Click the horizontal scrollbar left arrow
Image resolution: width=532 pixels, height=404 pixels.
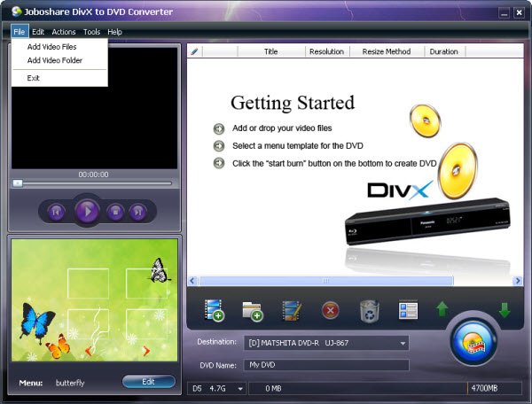pos(192,281)
